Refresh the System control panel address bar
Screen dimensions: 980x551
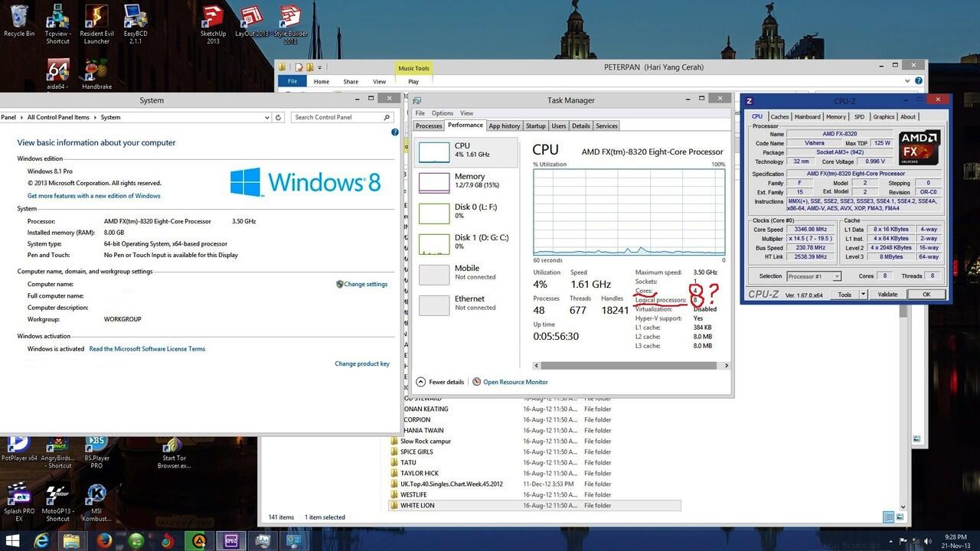coord(279,117)
